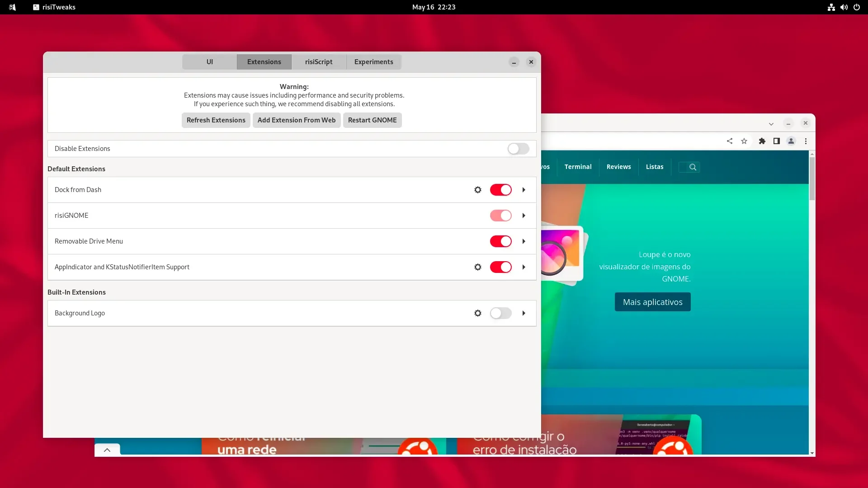
Task: Open the network status icon in top bar
Action: [x=831, y=7]
